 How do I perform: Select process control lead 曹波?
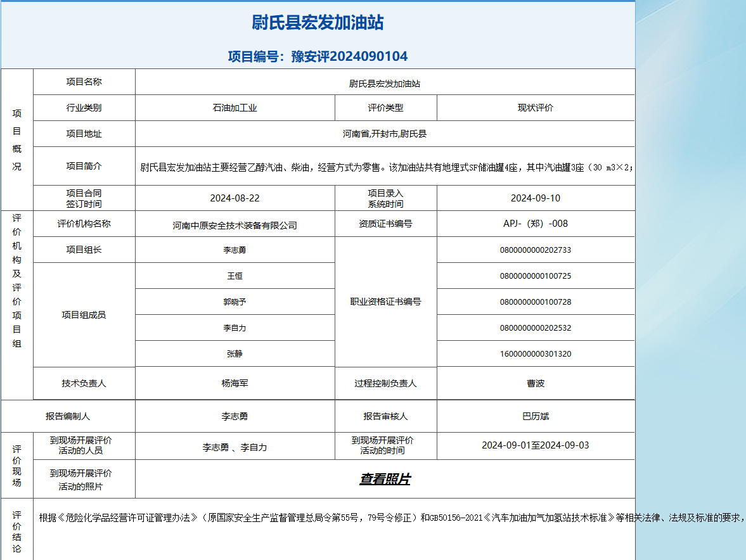point(535,383)
